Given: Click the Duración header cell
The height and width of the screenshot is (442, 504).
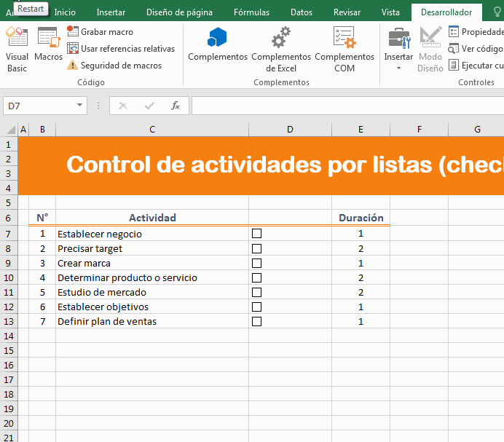Looking at the screenshot, I should pos(361,218).
